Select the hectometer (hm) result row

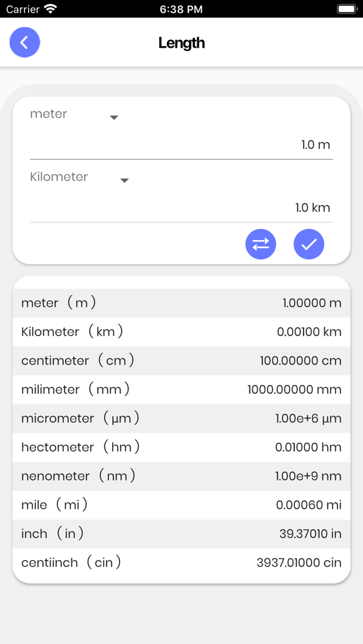coord(181,448)
